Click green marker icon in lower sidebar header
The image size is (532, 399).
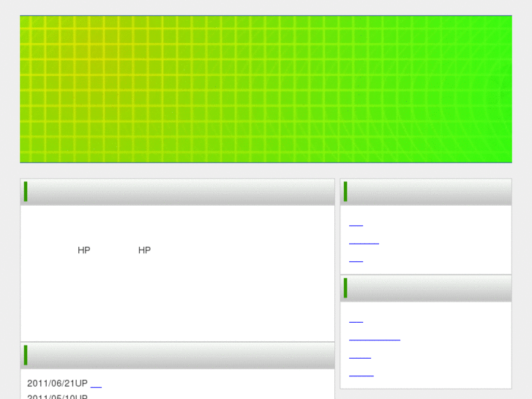(345, 288)
